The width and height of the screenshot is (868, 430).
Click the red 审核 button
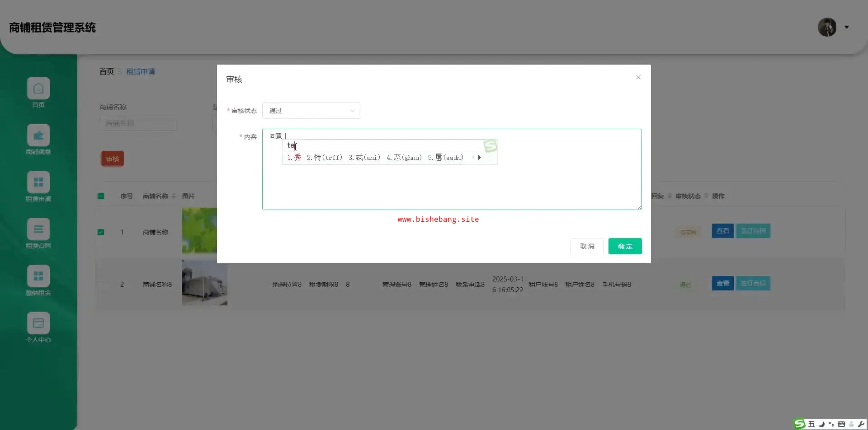113,159
